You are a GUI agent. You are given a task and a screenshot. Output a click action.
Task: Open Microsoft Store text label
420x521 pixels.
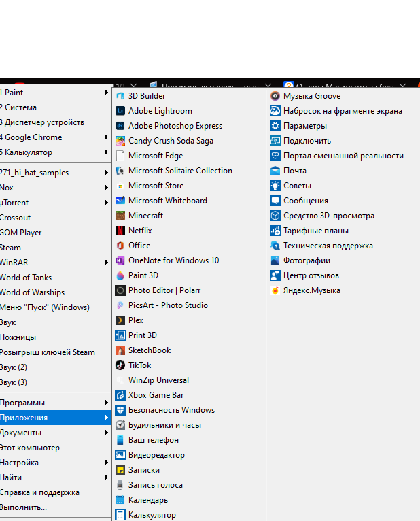pos(156,186)
